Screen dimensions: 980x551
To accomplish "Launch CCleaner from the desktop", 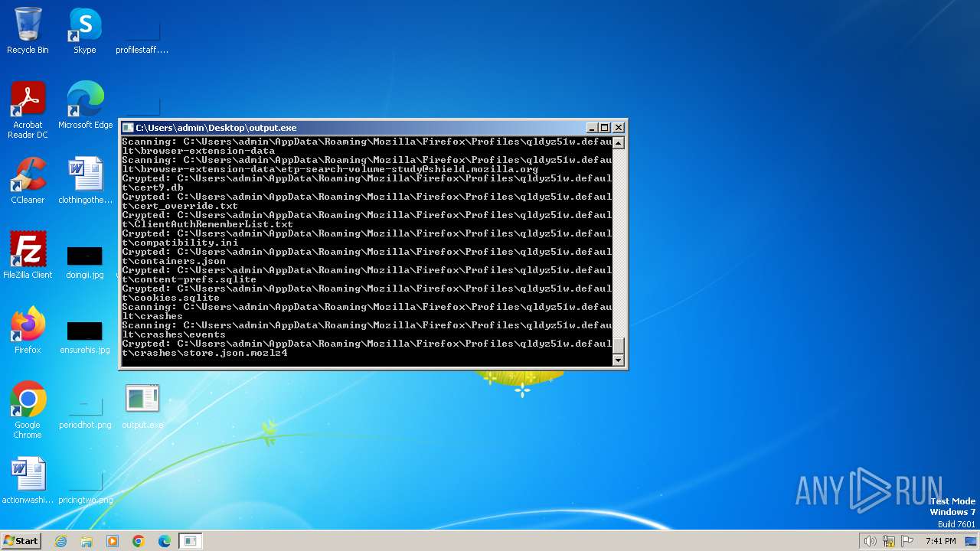I will pyautogui.click(x=28, y=181).
